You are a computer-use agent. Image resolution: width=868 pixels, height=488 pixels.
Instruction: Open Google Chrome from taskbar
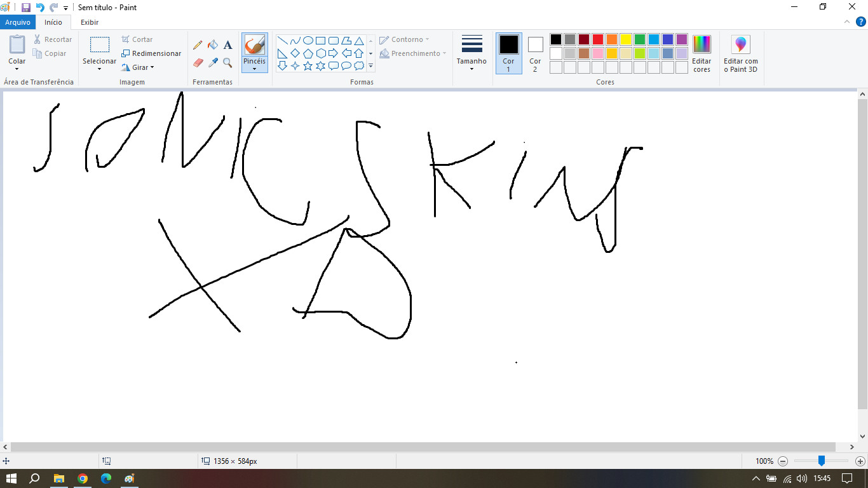(83, 478)
